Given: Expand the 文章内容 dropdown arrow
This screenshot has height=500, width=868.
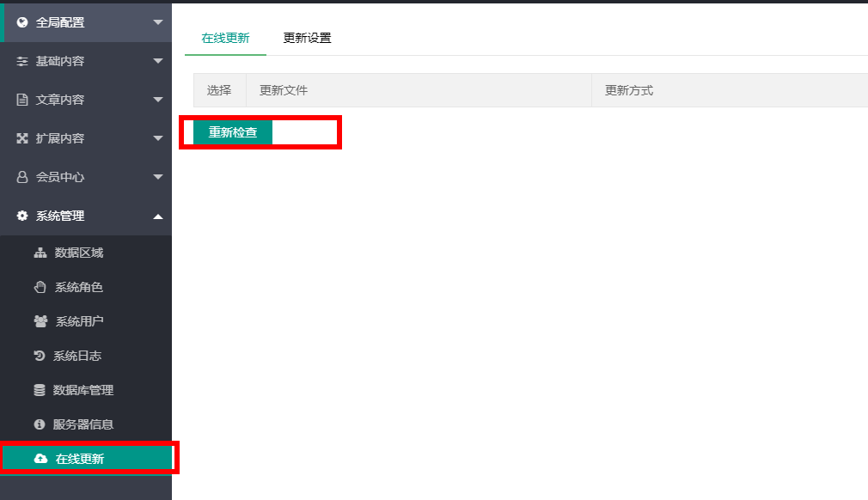Looking at the screenshot, I should (158, 101).
